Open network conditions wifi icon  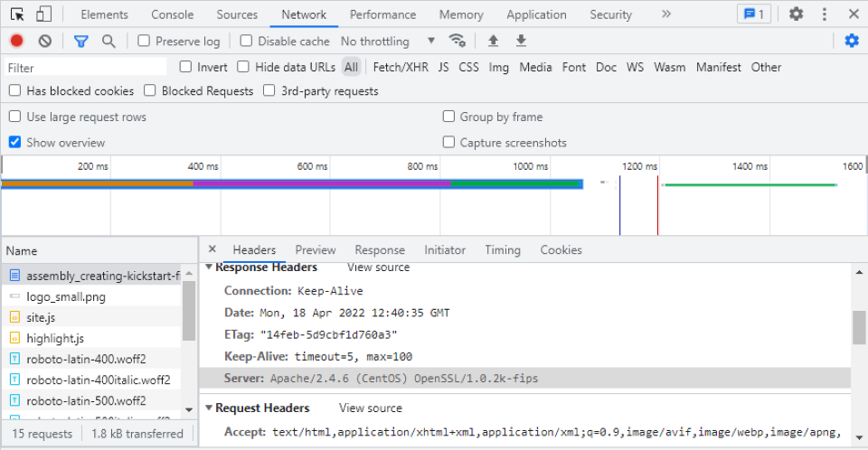(x=458, y=41)
